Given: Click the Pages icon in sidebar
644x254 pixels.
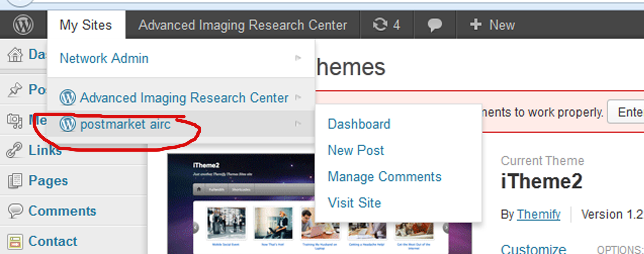Looking at the screenshot, I should [15, 181].
